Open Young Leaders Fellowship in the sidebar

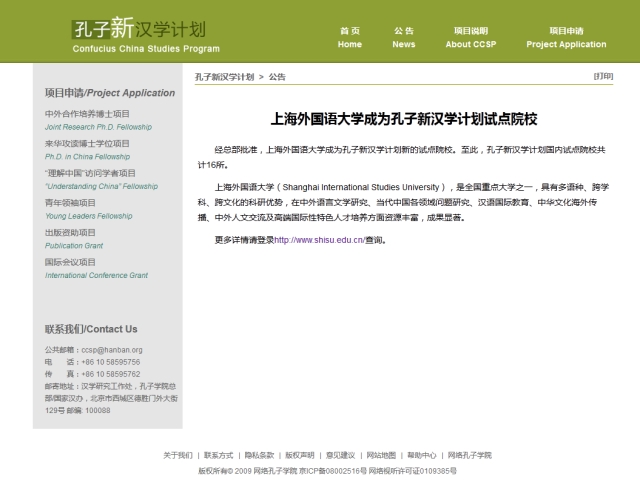88,209
